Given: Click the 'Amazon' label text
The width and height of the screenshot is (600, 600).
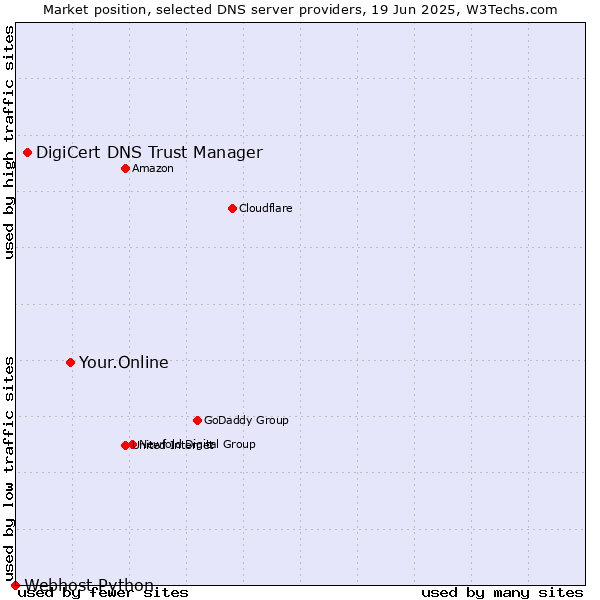Looking at the screenshot, I should (x=153, y=168).
